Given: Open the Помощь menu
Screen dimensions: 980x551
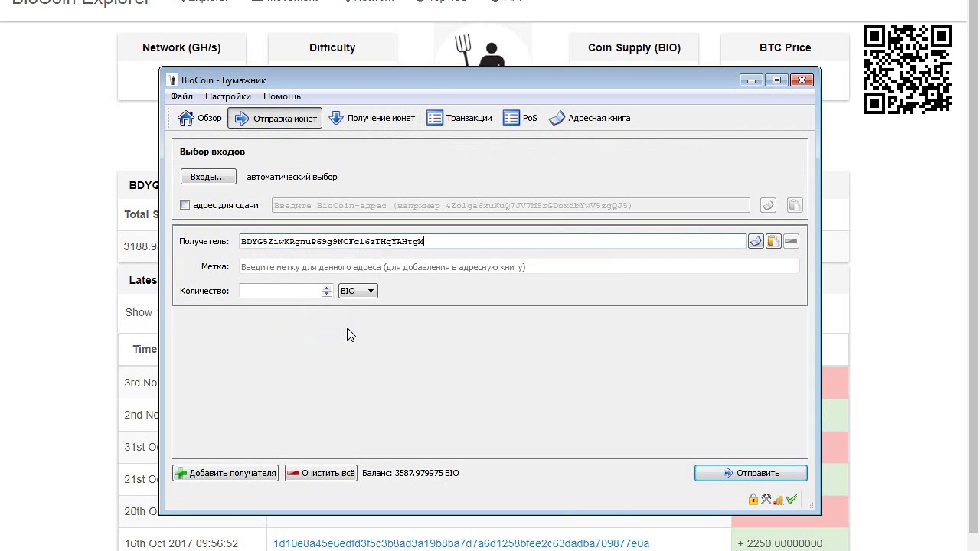Looking at the screenshot, I should [282, 96].
